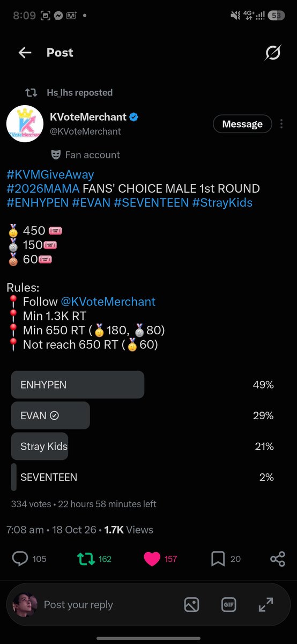Bookmark this post
Screen dimensions: 297x644
(218, 559)
